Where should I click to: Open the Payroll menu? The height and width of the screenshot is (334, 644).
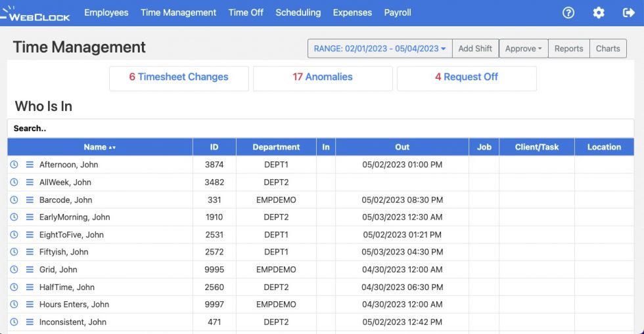coord(398,12)
